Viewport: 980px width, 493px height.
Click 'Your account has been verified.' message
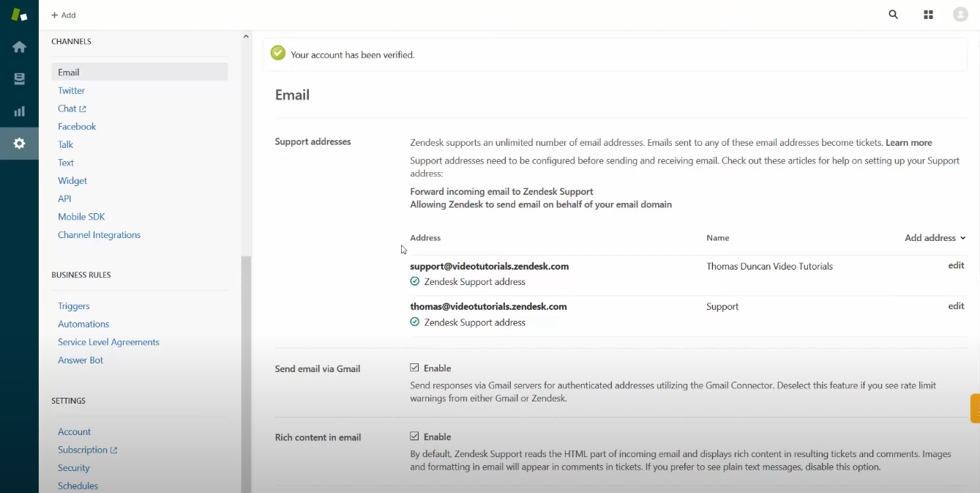point(353,55)
